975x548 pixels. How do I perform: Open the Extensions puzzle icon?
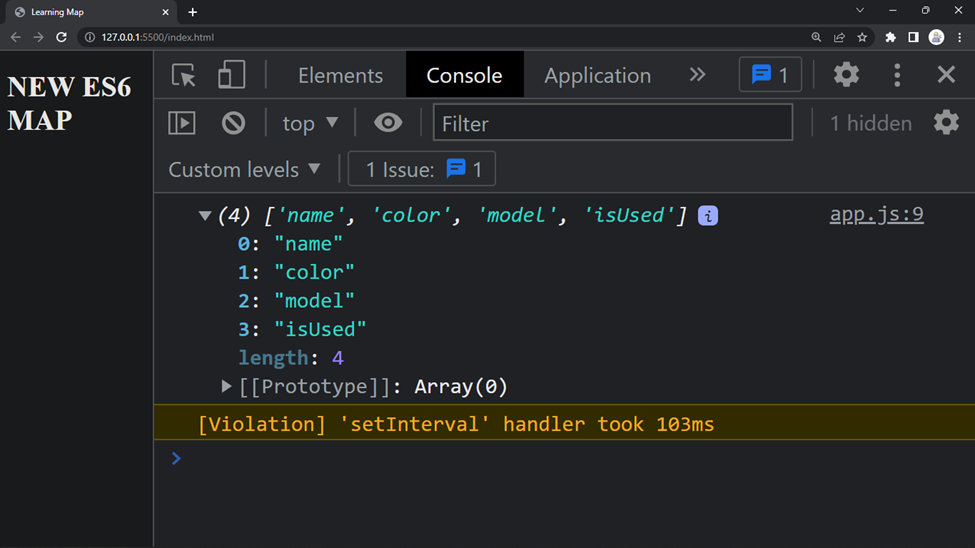[x=890, y=37]
